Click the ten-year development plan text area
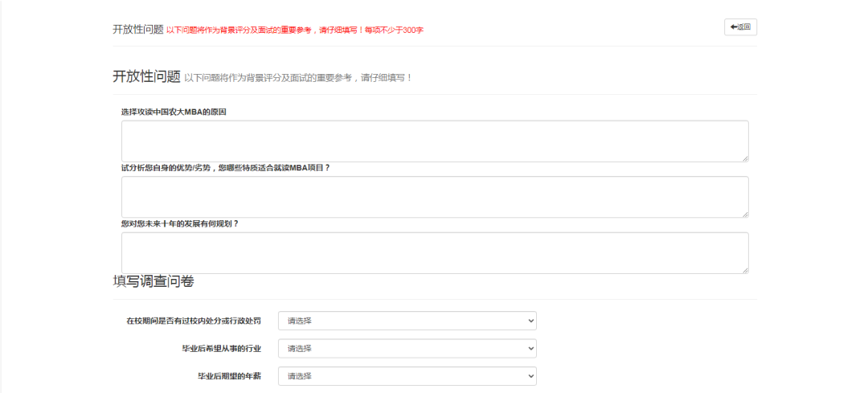The width and height of the screenshot is (868, 393). [x=434, y=253]
